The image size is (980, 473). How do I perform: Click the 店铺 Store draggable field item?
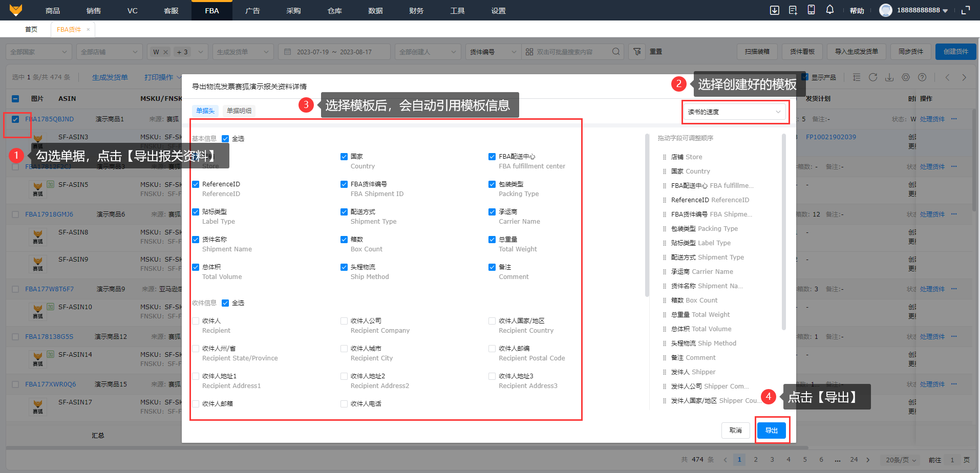687,157
